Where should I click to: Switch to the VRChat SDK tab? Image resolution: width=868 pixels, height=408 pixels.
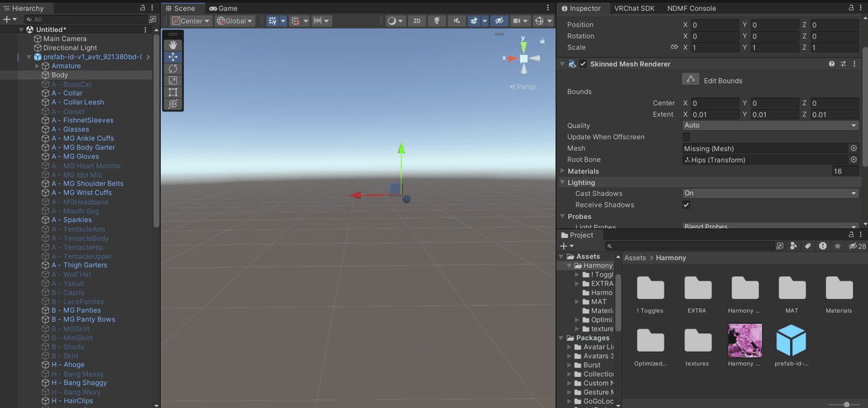[x=634, y=8]
